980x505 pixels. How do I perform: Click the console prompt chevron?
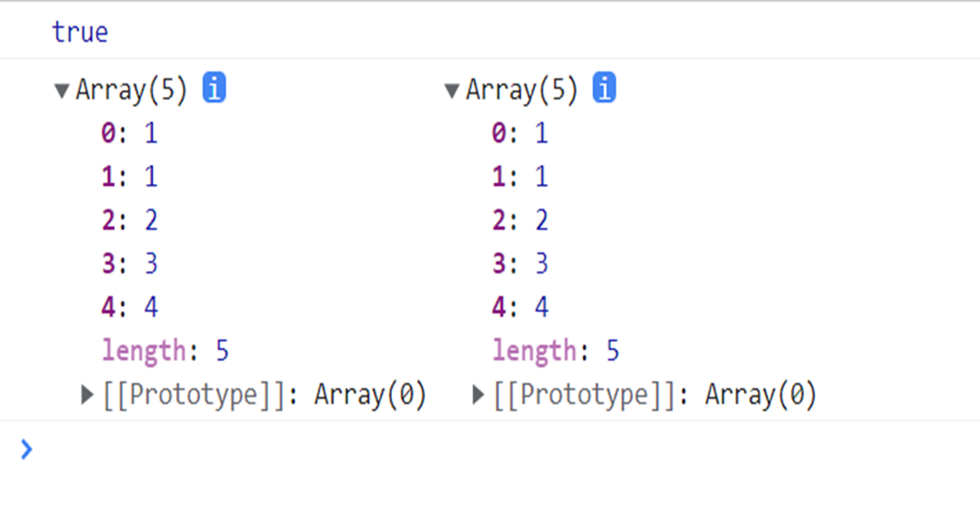coord(27,450)
